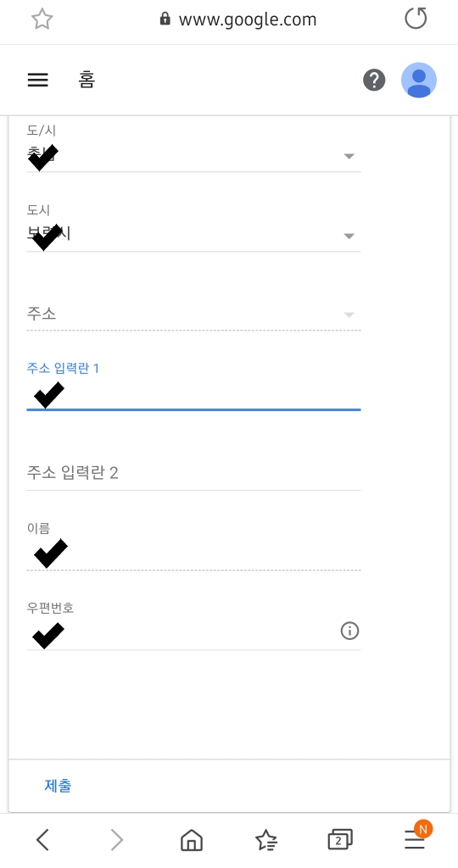Open help via question mark icon
The image size is (458, 868).
pyautogui.click(x=374, y=81)
